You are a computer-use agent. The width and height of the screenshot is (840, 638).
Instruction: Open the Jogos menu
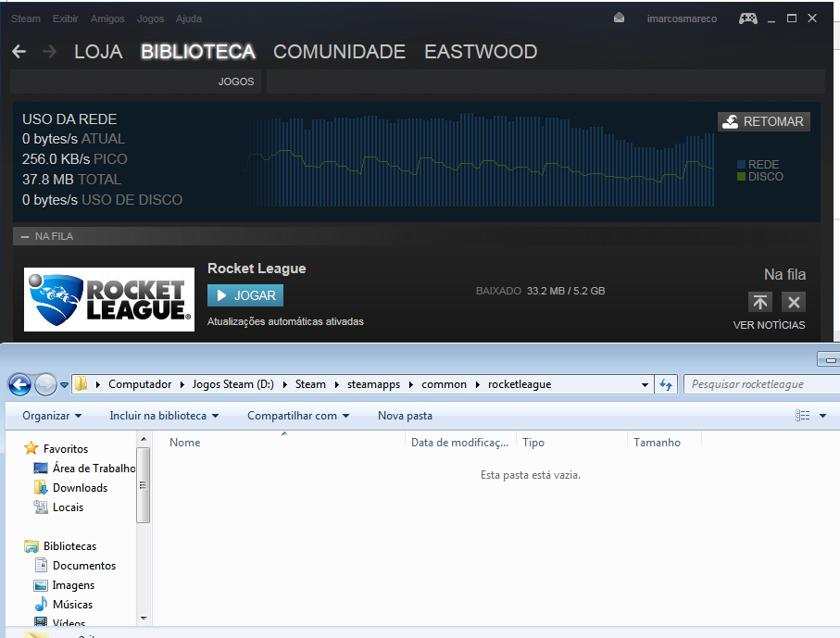click(150, 19)
